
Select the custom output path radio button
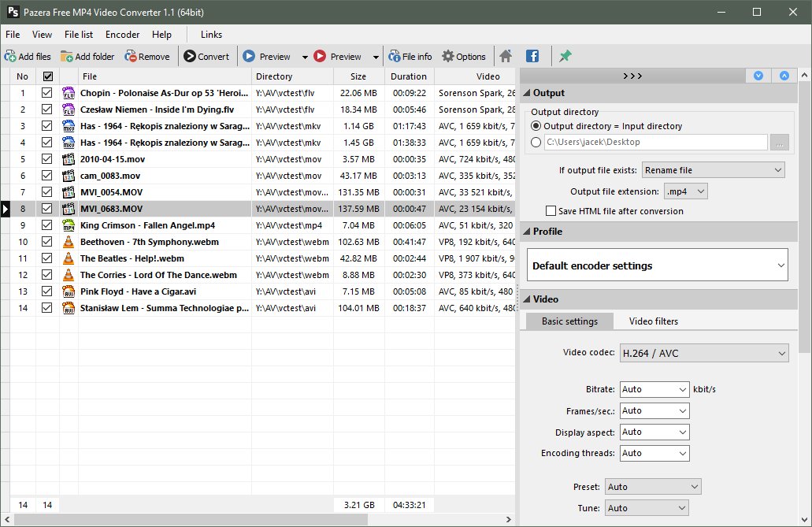click(536, 142)
